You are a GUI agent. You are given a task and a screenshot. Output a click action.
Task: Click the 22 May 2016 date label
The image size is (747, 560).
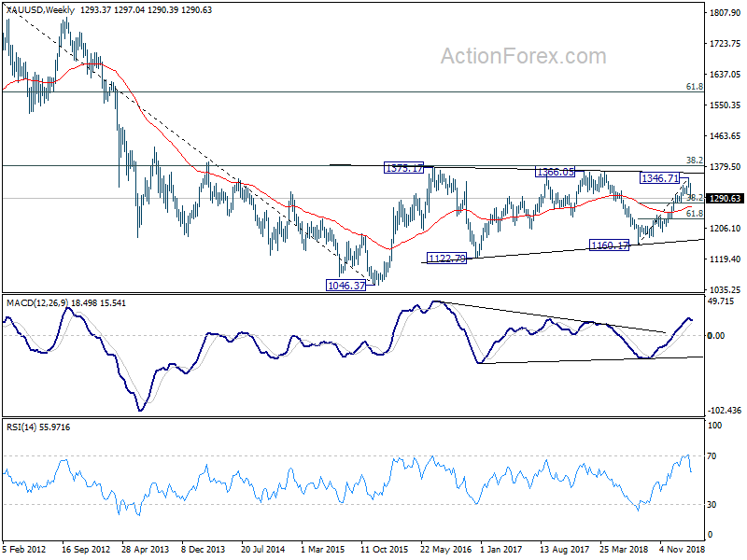click(445, 549)
